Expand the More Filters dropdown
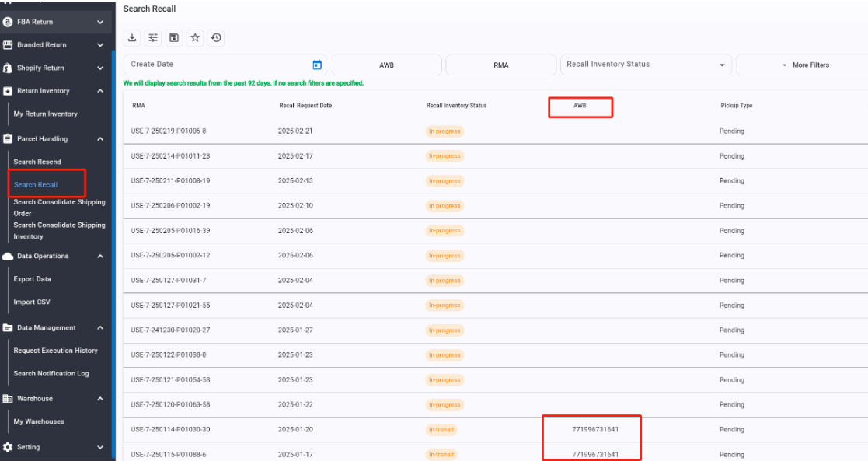 click(805, 65)
